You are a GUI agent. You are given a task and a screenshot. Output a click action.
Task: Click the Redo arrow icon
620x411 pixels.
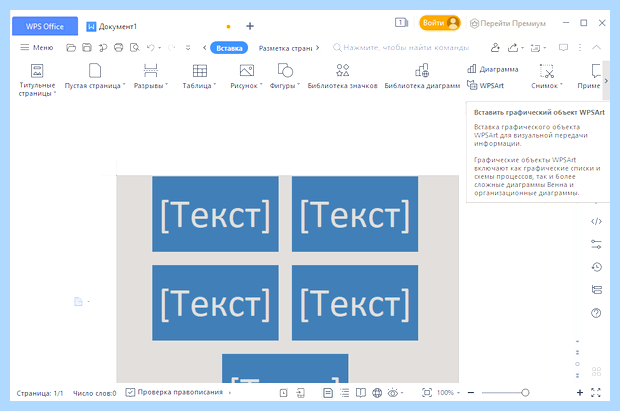[171, 48]
